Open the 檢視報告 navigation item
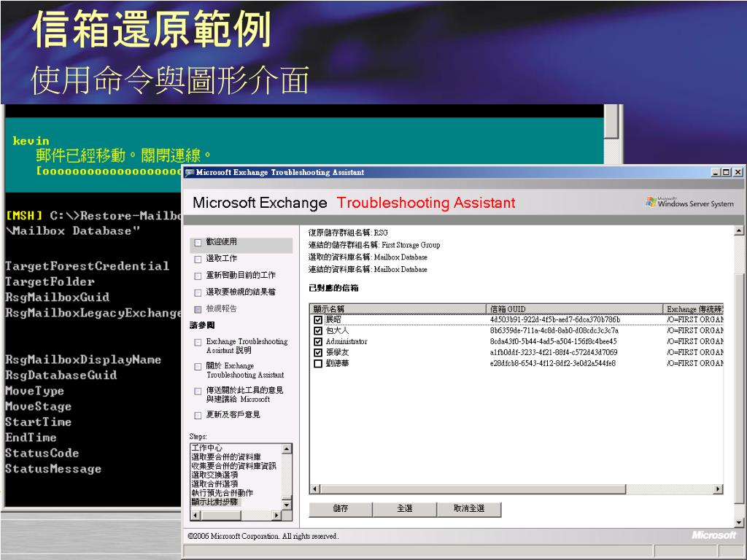Image resolution: width=747 pixels, height=560 pixels. [222, 308]
